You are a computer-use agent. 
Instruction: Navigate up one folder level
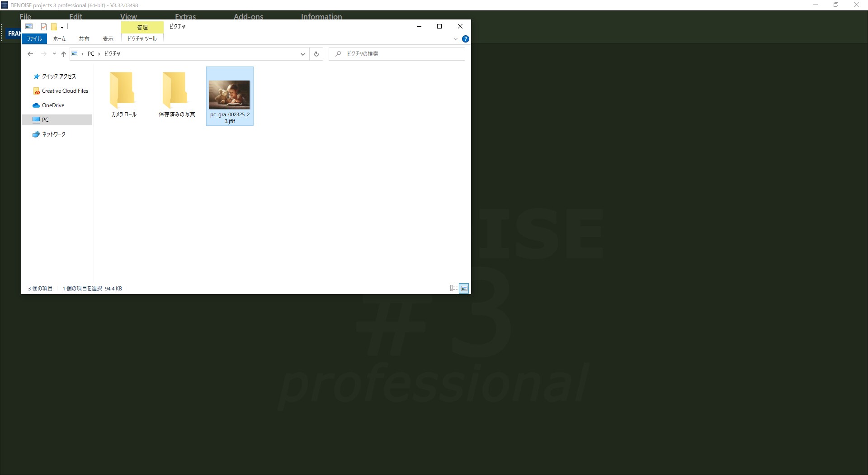(64, 54)
